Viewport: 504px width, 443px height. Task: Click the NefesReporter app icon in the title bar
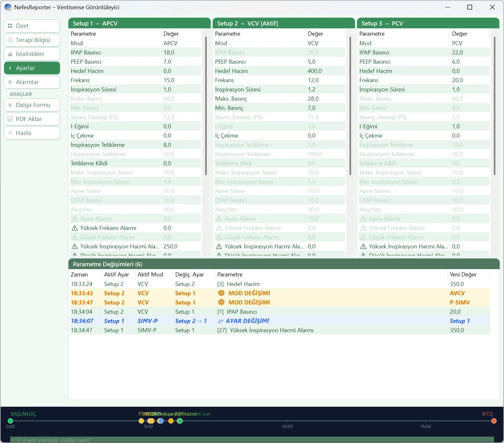(8, 7)
